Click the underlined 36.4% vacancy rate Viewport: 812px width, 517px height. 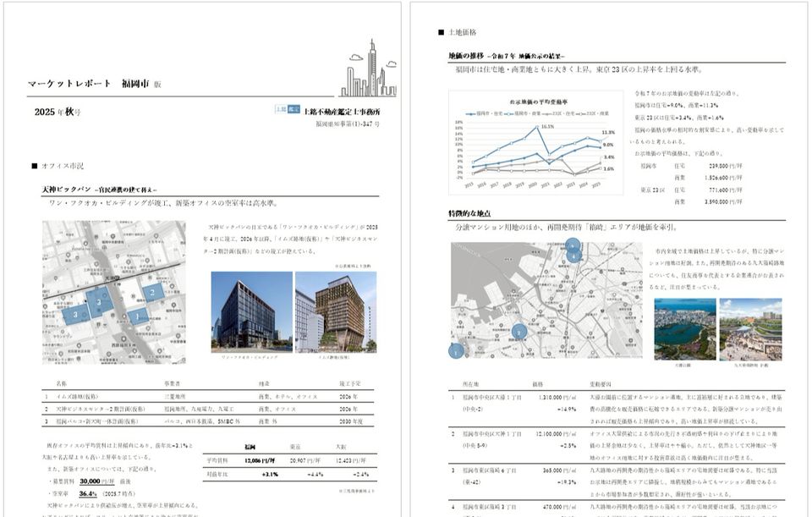point(88,492)
